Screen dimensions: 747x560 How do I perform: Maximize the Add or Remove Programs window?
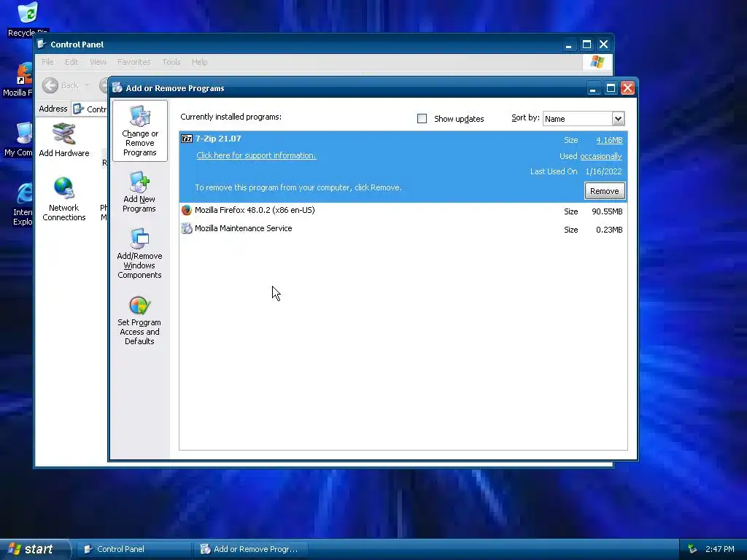pyautogui.click(x=611, y=88)
